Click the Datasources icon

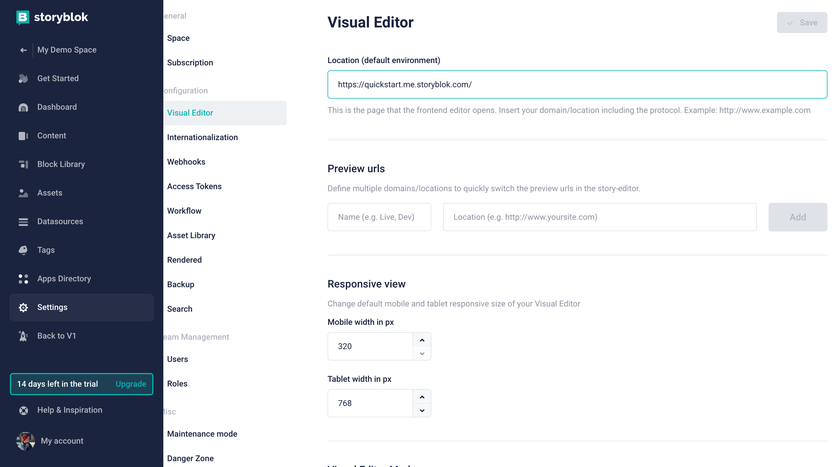pyautogui.click(x=23, y=222)
